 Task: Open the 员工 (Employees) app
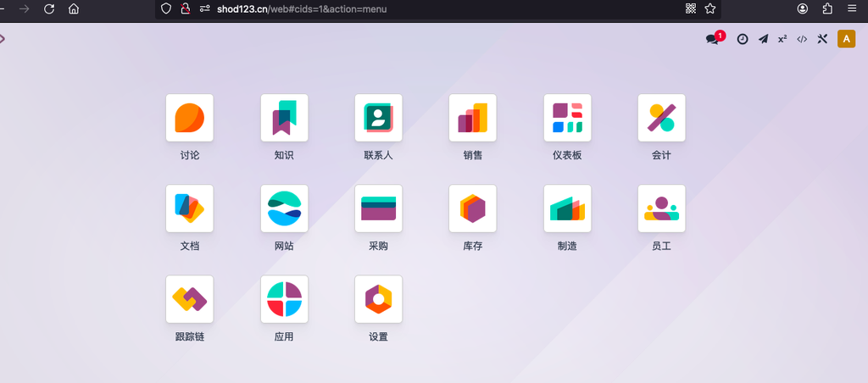pos(661,208)
